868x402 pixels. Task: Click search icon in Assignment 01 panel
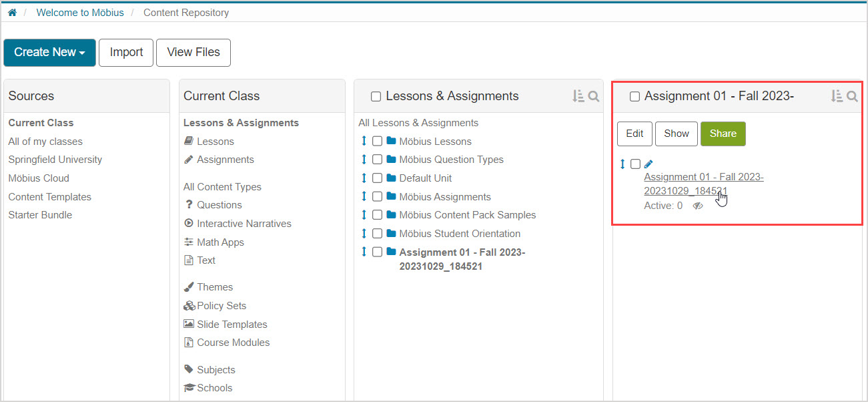(852, 97)
